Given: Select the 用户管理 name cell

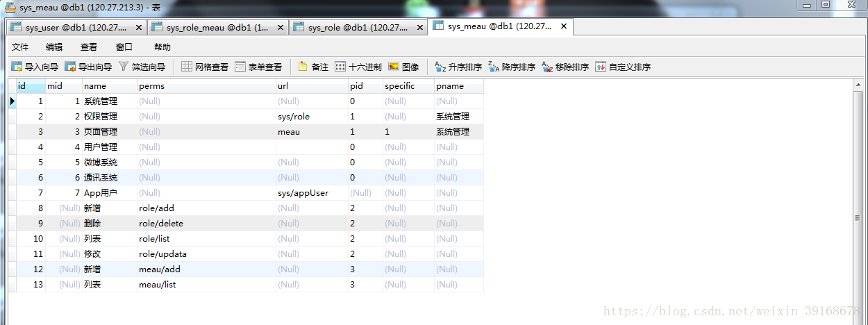Looking at the screenshot, I should (x=110, y=147).
